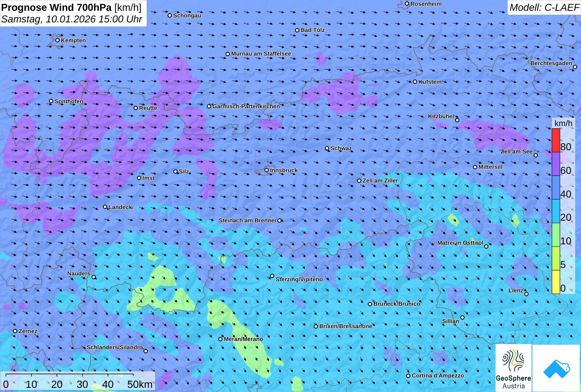581x392 pixels.
Task: Click the Sterzing/Vipiteno marker
Action: point(272,276)
